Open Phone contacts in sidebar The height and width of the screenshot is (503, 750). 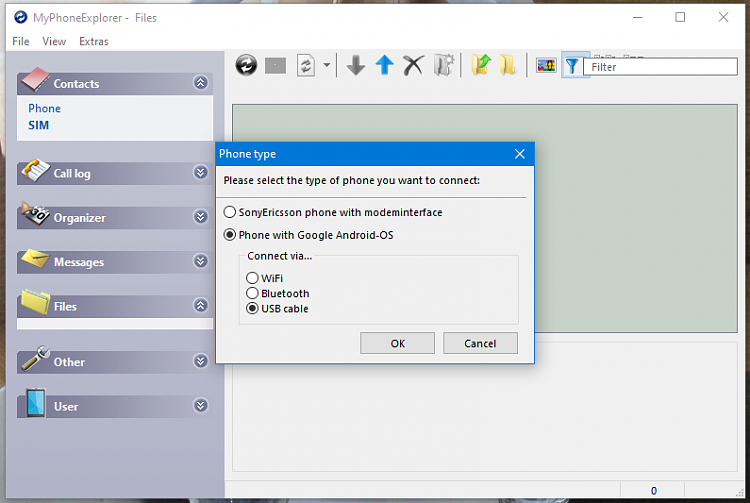click(x=44, y=109)
